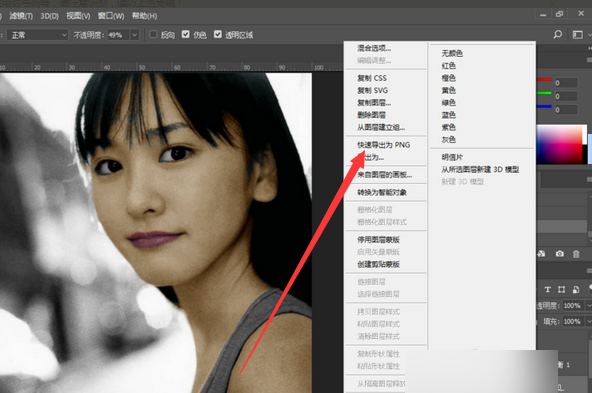The width and height of the screenshot is (592, 393).
Task: Open the blend mode 正常 dropdown
Action: (x=37, y=35)
